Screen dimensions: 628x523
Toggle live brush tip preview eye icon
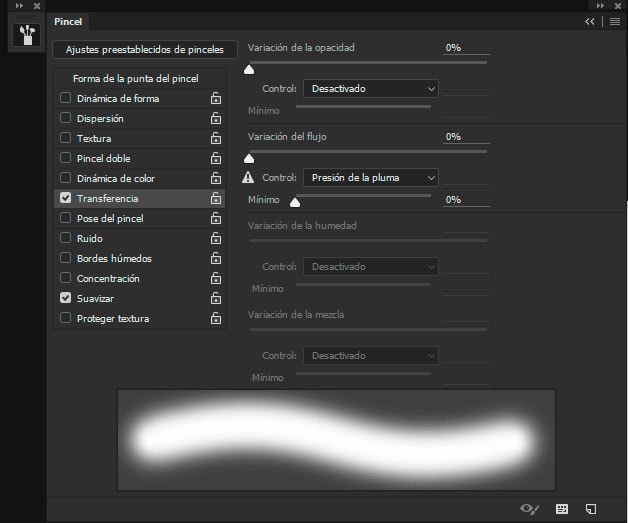pos(529,509)
